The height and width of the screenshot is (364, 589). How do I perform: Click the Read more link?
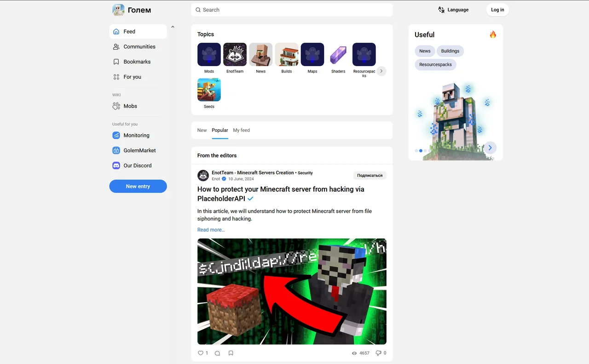click(211, 230)
